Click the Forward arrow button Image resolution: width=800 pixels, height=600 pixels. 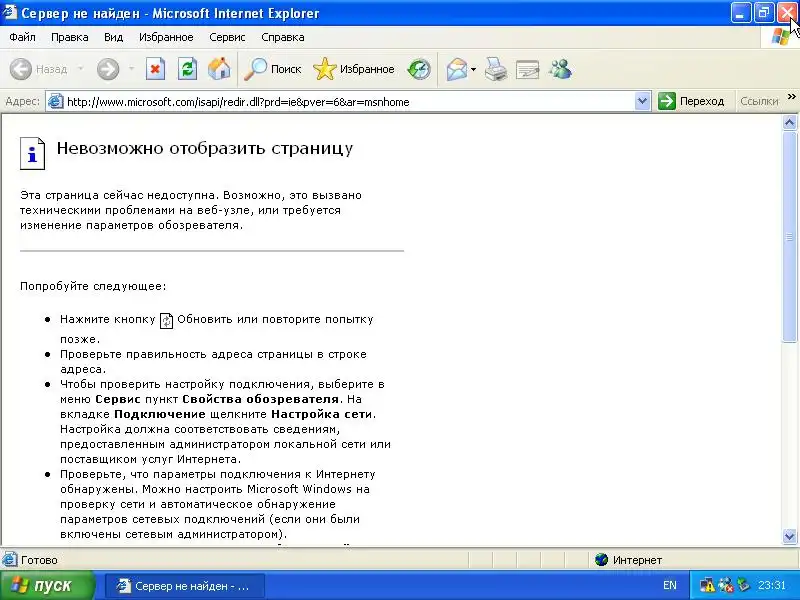tap(108, 69)
